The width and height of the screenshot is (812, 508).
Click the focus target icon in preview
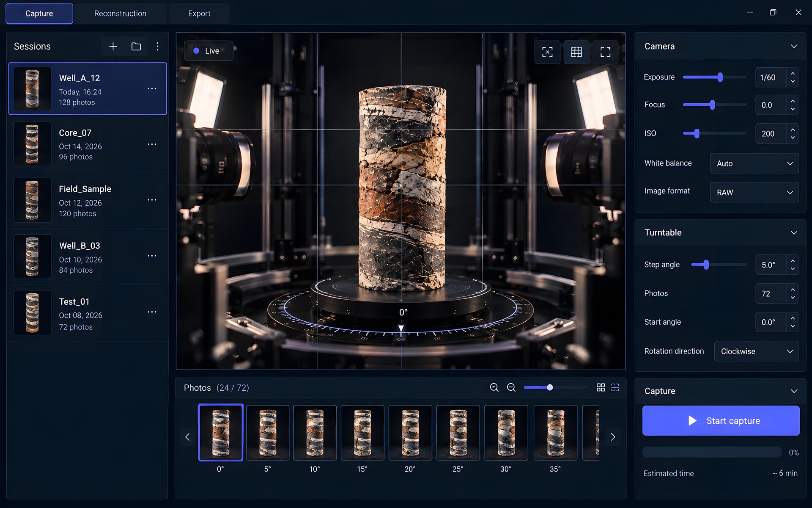click(x=547, y=52)
